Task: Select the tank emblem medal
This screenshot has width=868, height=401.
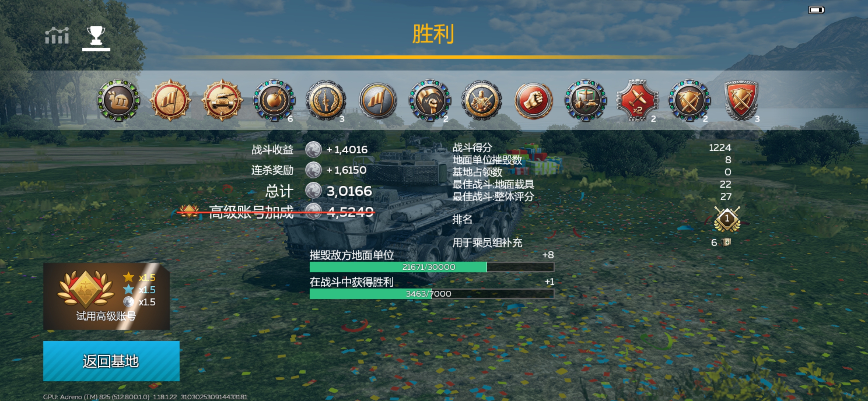Action: (222, 100)
